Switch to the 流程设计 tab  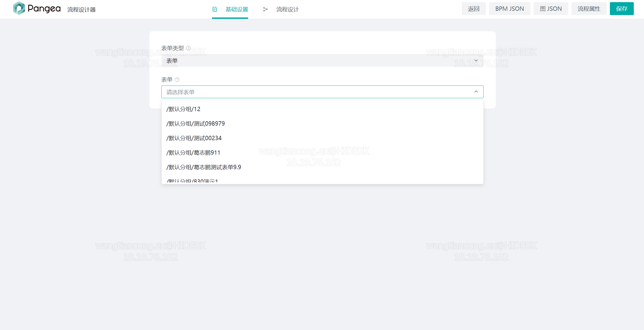[x=281, y=9]
